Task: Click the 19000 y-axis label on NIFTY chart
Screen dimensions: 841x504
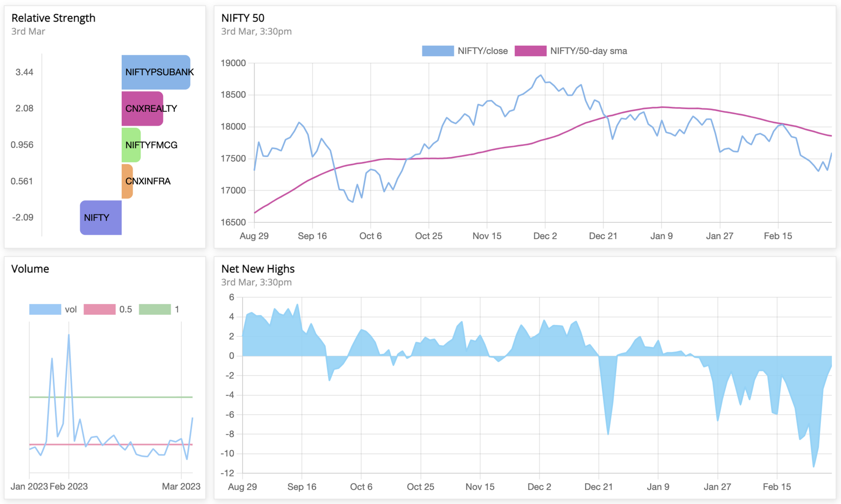Action: 233,63
